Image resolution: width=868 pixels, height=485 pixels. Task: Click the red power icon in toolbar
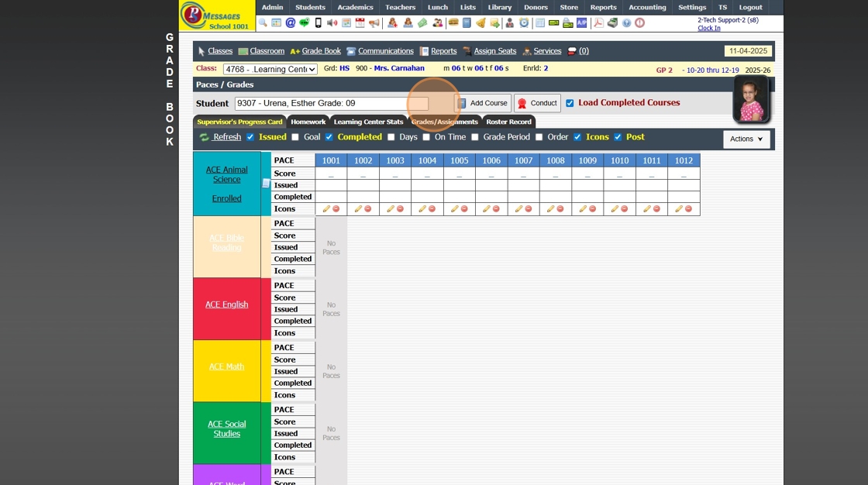click(639, 22)
